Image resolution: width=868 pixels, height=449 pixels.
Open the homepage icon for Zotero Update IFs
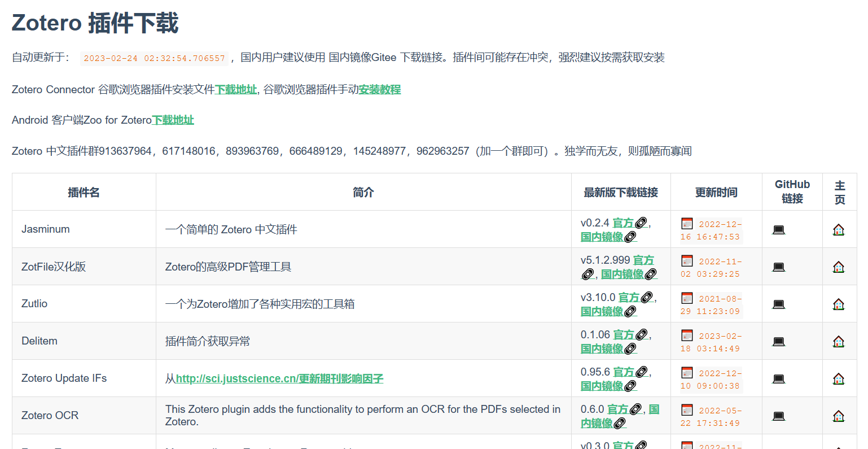[x=839, y=378]
